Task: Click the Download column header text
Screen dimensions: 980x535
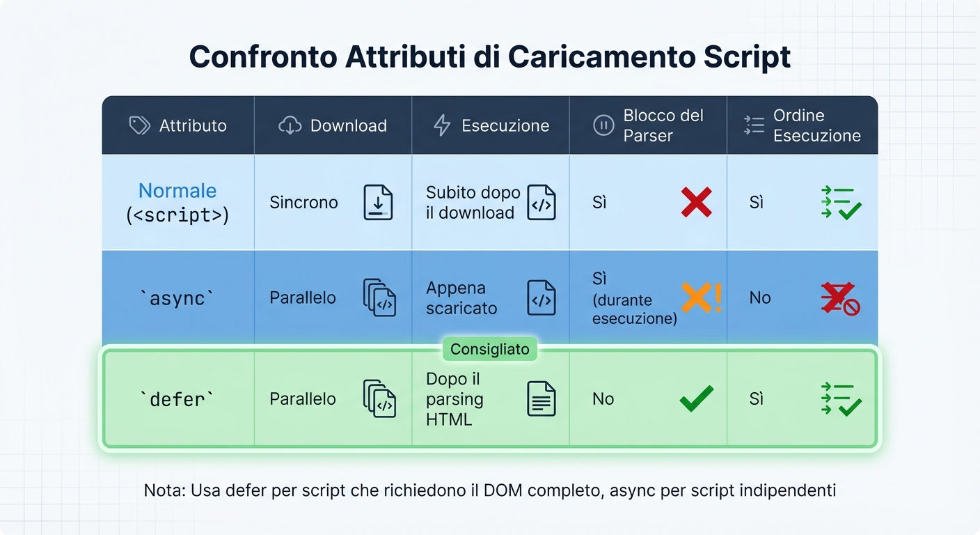Action: pyautogui.click(x=348, y=126)
